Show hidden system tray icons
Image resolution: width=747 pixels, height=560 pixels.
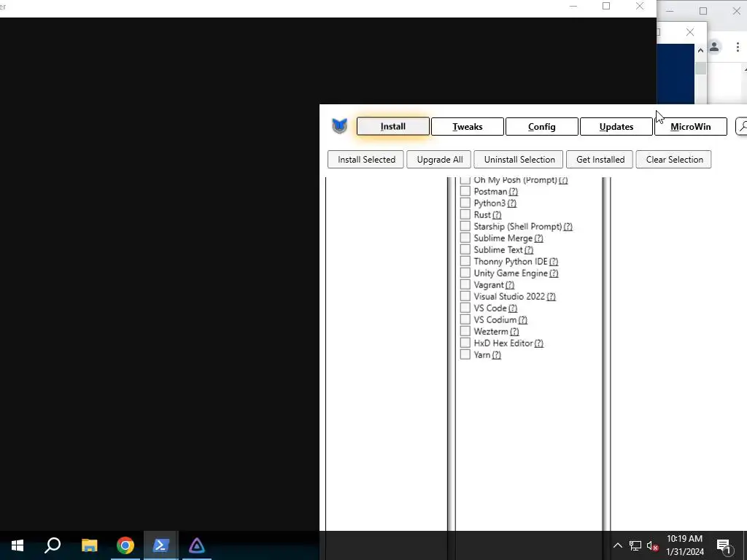pos(617,545)
